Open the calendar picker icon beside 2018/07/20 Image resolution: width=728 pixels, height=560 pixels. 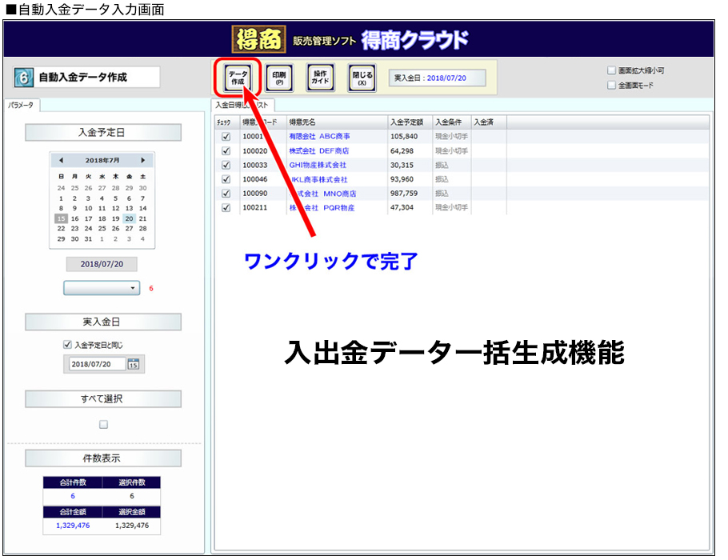pyautogui.click(x=134, y=364)
